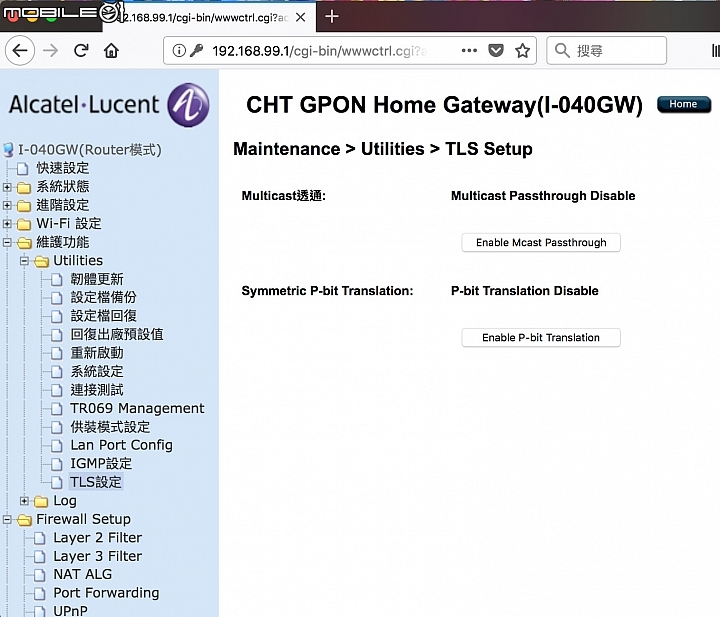Open Lan Port Config page
This screenshot has height=617, width=720.
[x=121, y=445]
